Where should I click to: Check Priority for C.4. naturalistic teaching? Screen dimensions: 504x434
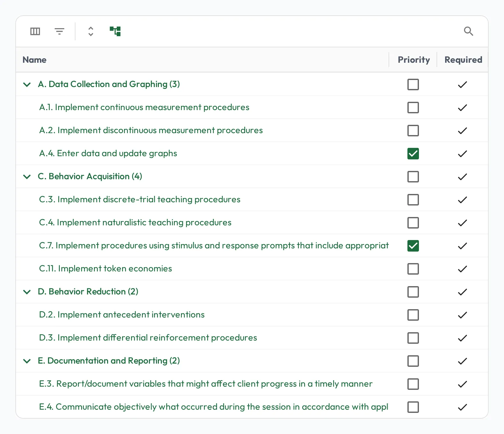click(x=413, y=223)
